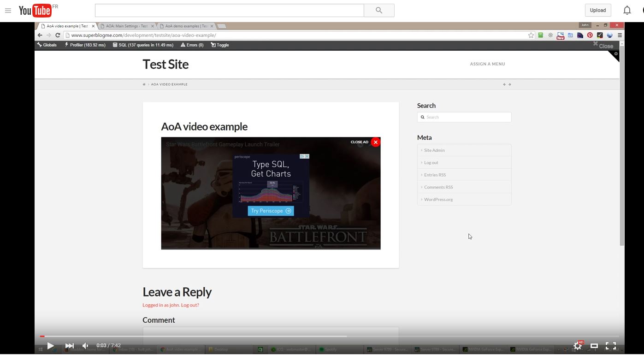Click the green robot extension icon
This screenshot has height=355, width=644.
click(541, 35)
